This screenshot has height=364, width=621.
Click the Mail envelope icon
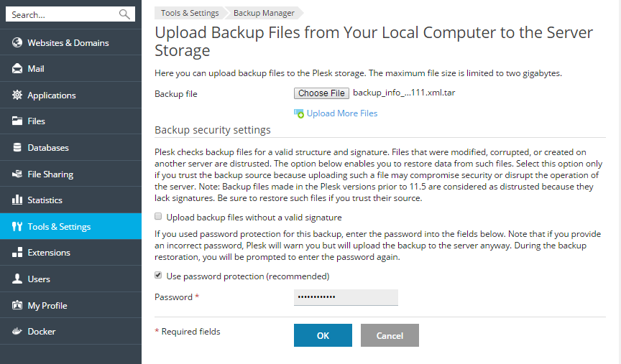tap(18, 69)
